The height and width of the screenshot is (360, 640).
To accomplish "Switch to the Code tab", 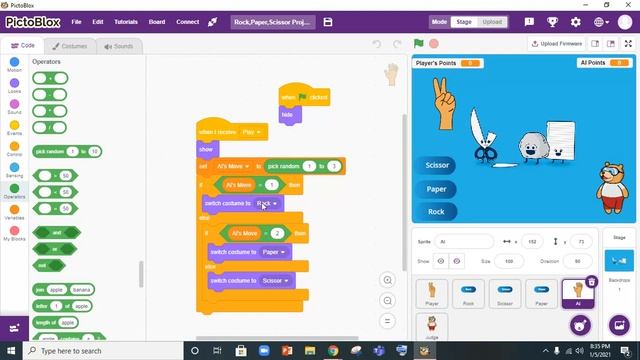I will tap(23, 46).
